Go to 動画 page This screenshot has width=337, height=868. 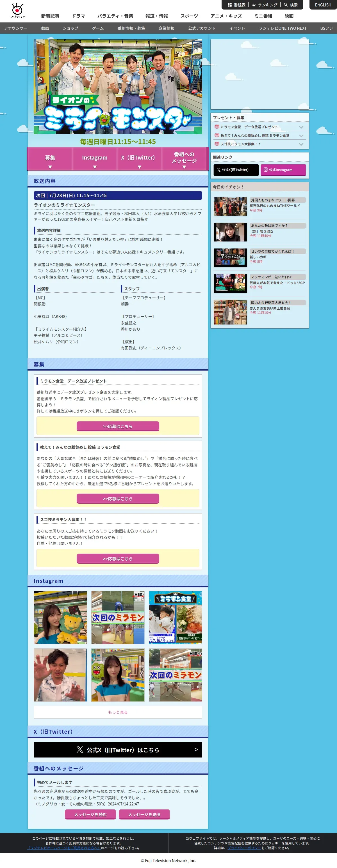pyautogui.click(x=45, y=28)
